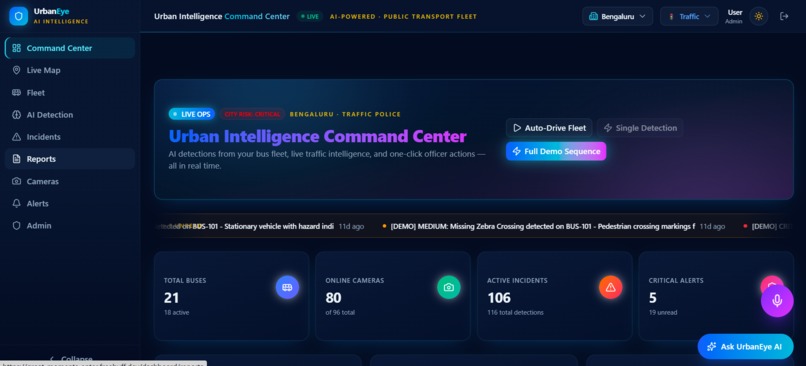The height and width of the screenshot is (366, 806).
Task: Click the CITY RISK: CRITICAL badge
Action: [x=252, y=114]
